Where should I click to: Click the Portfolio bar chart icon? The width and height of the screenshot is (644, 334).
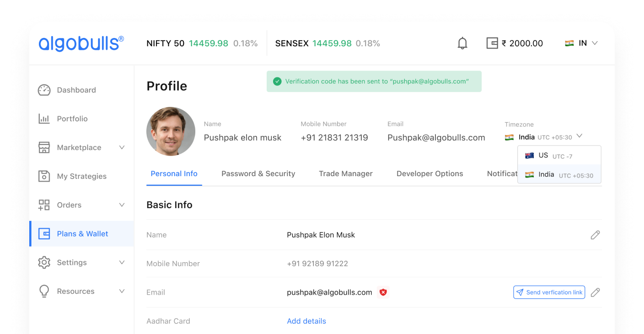(44, 119)
